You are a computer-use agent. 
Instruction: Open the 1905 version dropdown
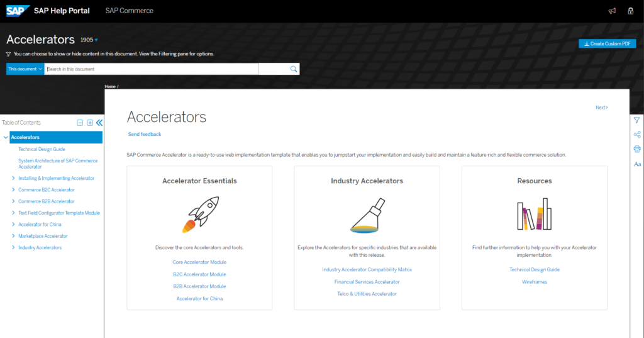(x=89, y=40)
